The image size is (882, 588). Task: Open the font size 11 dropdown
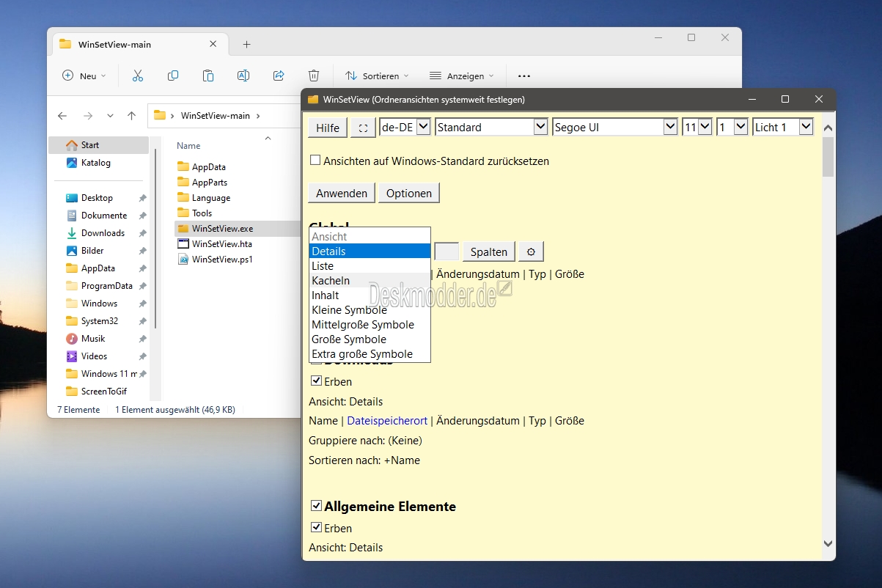(697, 127)
